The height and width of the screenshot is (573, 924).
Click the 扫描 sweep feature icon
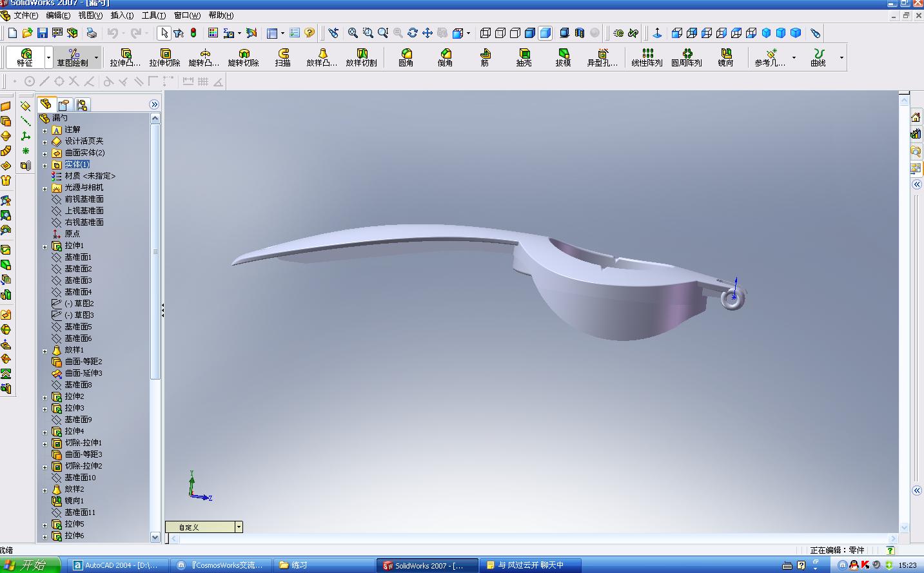click(282, 57)
